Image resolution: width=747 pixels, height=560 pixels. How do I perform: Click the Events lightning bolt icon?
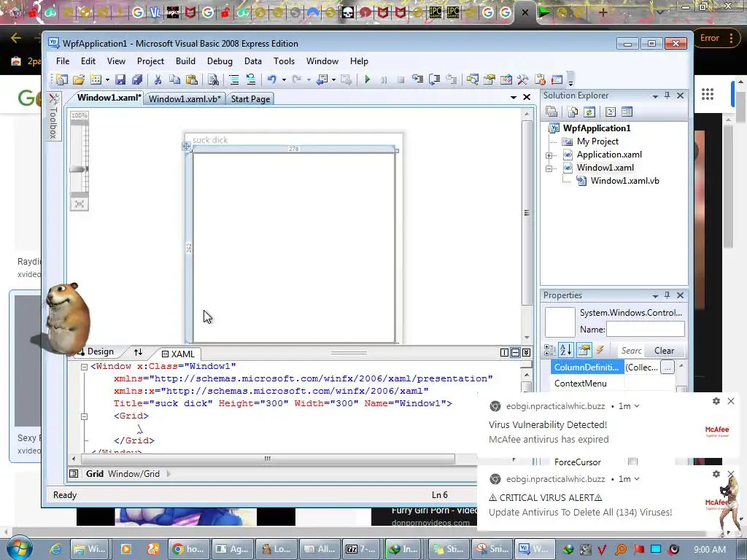600,351
